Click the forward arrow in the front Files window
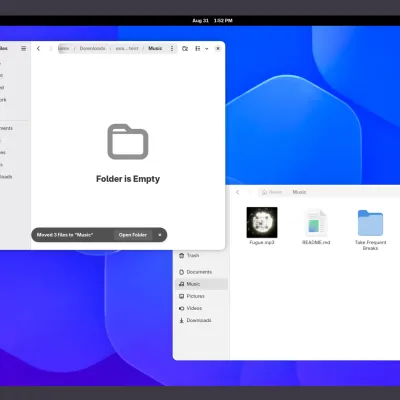Image resolution: width=400 pixels, height=400 pixels. pos(51,49)
